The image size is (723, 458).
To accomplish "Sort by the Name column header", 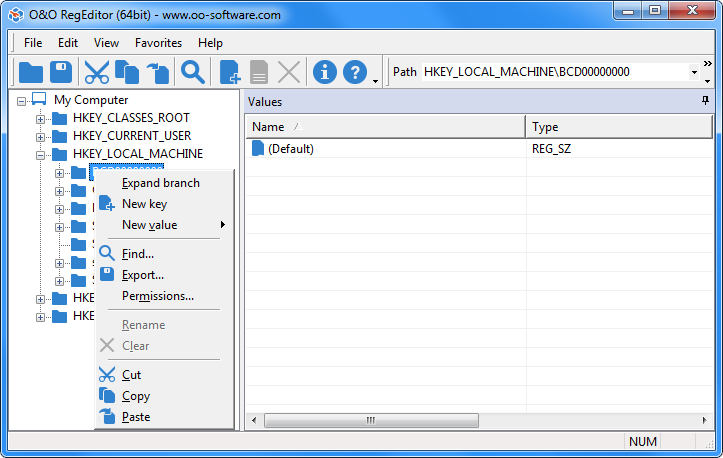I will 385,127.
